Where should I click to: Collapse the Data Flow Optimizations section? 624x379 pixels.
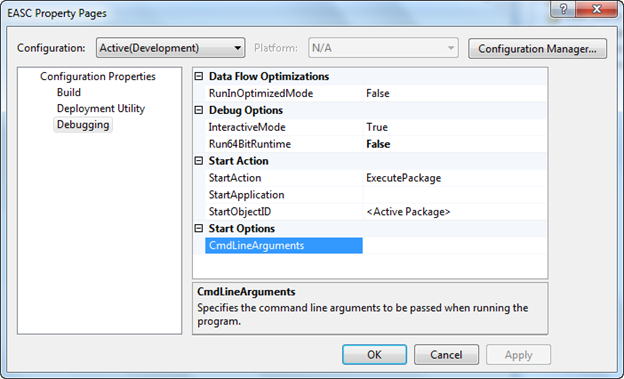pos(199,76)
